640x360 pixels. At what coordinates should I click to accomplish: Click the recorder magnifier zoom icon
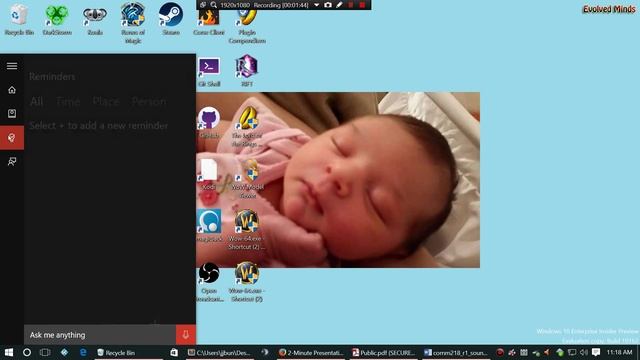(x=213, y=5)
